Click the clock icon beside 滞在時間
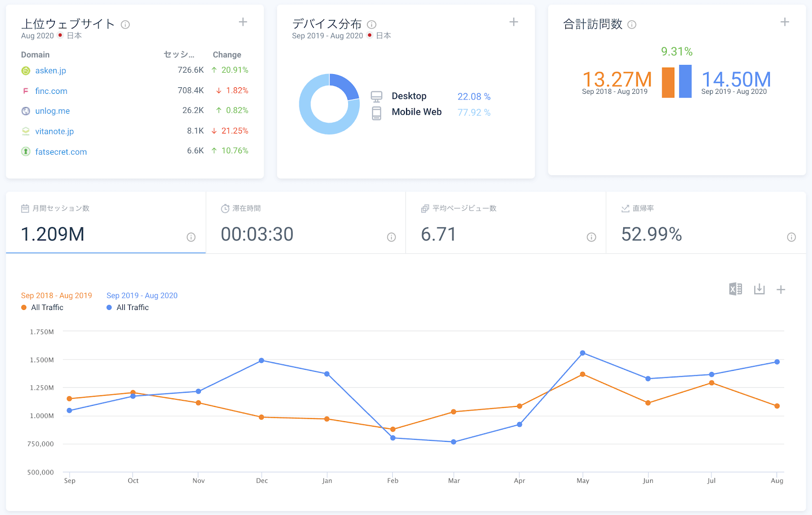Image resolution: width=812 pixels, height=515 pixels. click(x=225, y=209)
